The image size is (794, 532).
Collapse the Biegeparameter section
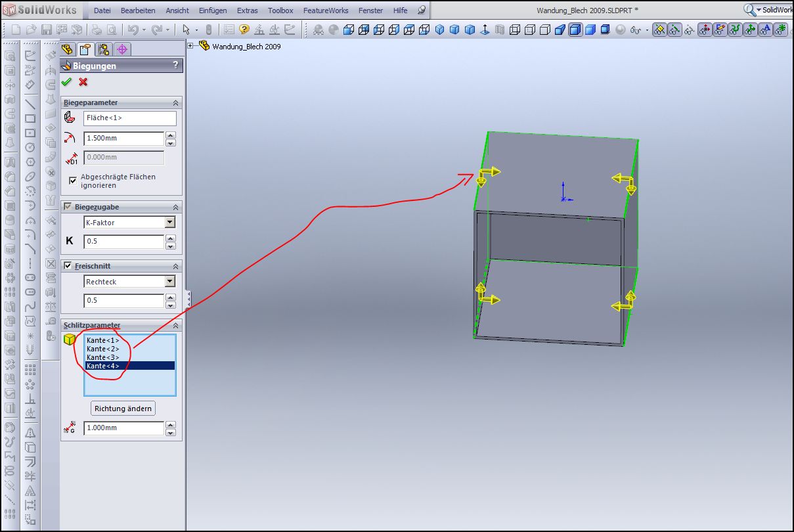(175, 103)
